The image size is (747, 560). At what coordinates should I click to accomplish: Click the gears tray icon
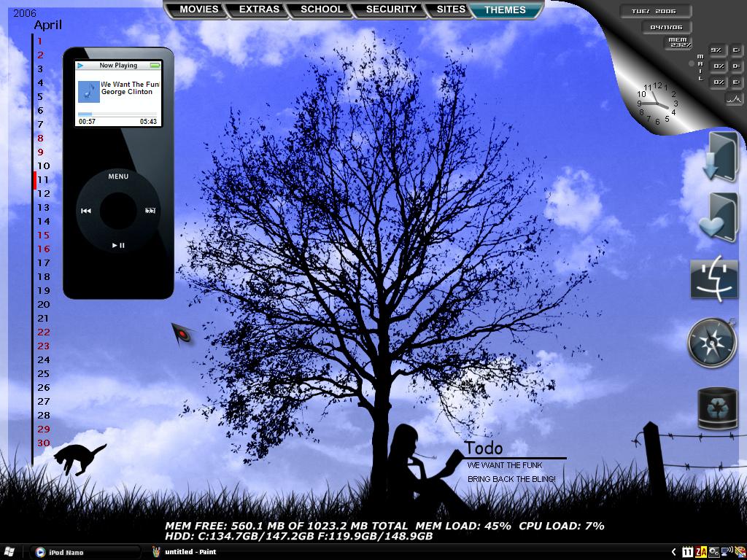713,552
